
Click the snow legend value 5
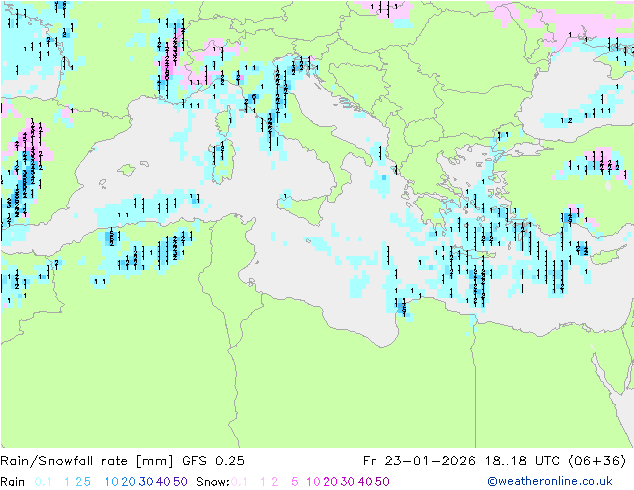coord(295,482)
